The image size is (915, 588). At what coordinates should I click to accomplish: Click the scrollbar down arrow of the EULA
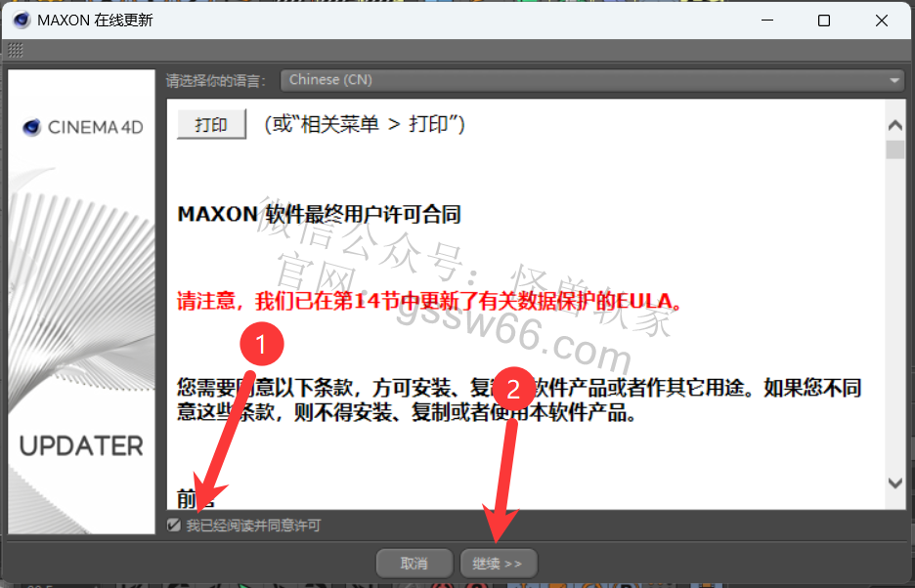[894, 483]
